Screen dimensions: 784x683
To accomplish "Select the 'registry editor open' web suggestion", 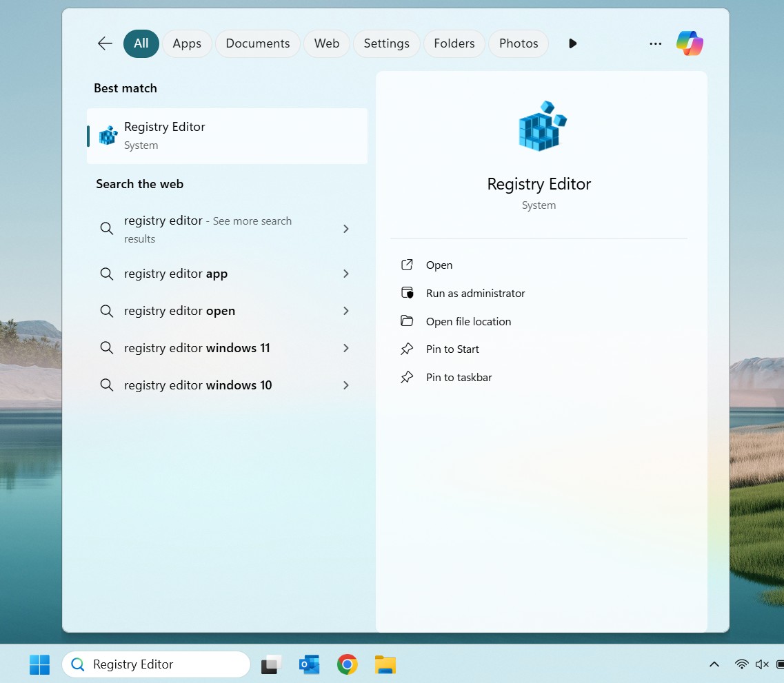I will pos(227,311).
